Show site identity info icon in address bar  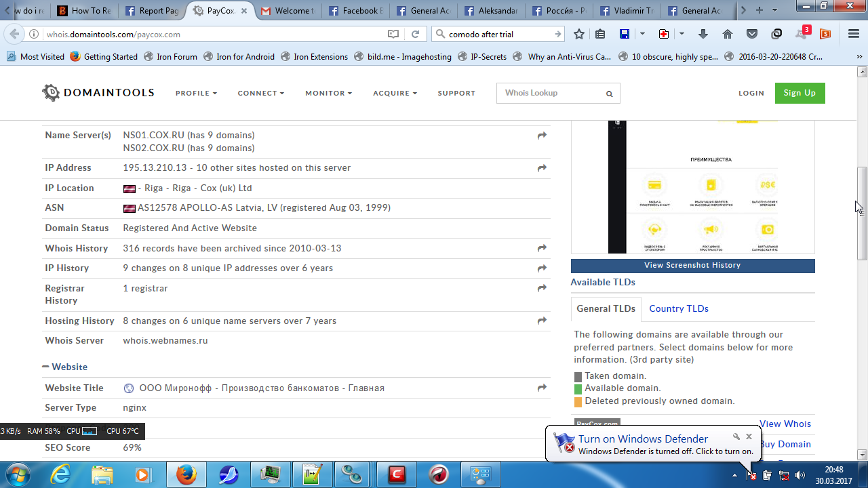click(34, 34)
